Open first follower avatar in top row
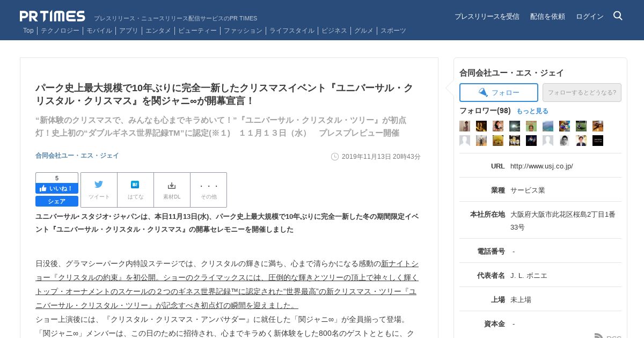644x338 pixels. 465,126
